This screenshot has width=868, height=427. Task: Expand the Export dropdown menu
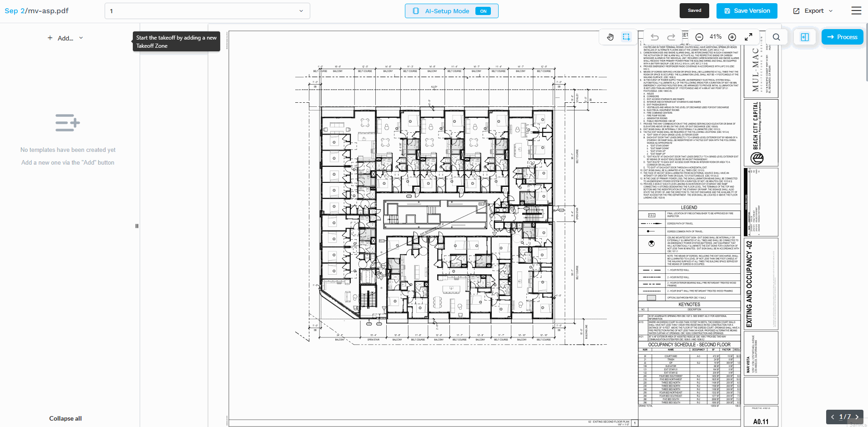coord(813,11)
